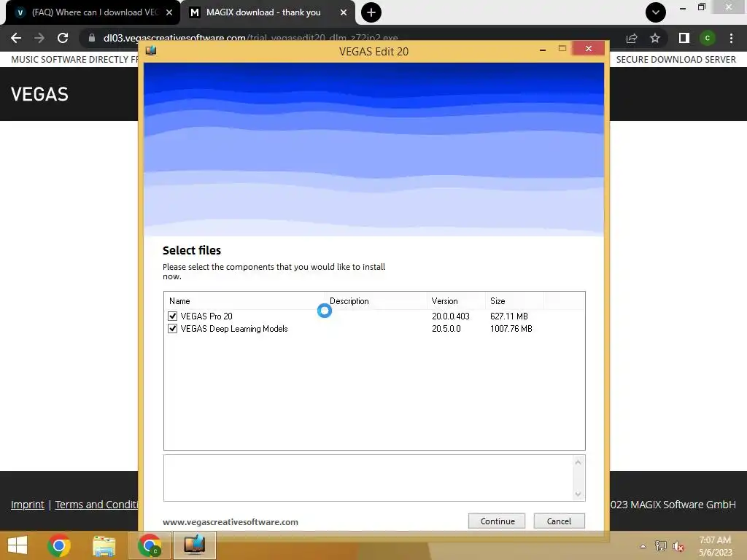
Task: Cancel the VEGAS Edit 20 installer
Action: [x=559, y=521]
